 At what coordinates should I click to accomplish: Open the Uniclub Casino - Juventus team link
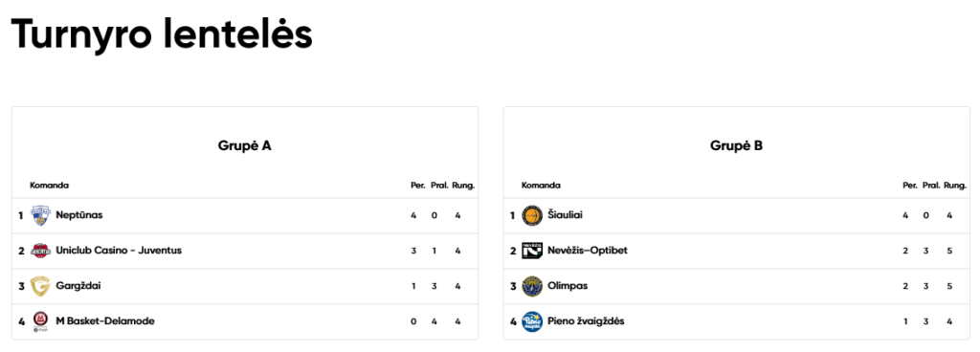(x=119, y=251)
